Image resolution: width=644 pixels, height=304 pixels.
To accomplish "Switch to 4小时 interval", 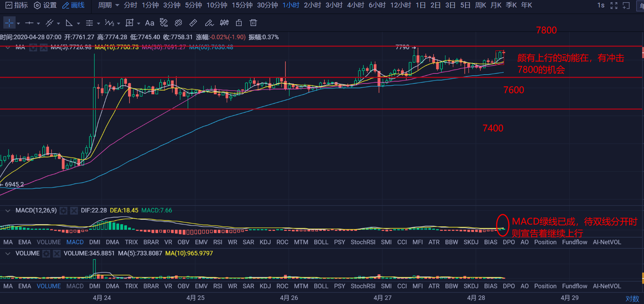I will 356,5.
